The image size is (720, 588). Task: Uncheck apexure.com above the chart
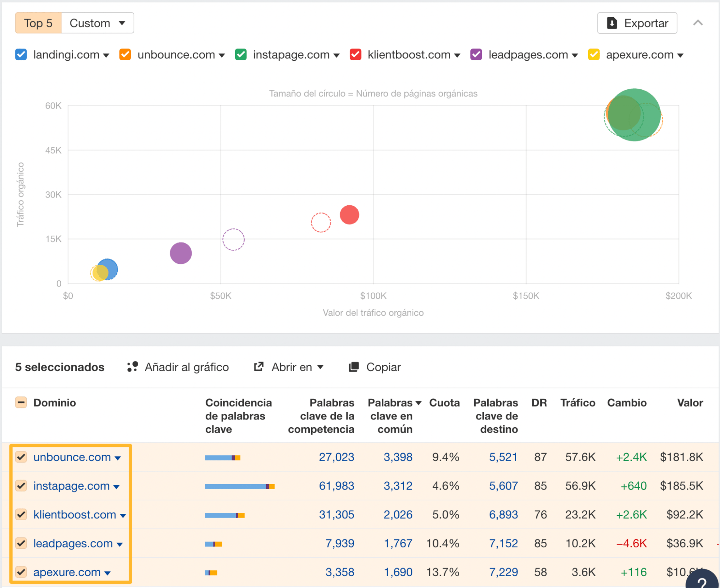click(x=593, y=55)
